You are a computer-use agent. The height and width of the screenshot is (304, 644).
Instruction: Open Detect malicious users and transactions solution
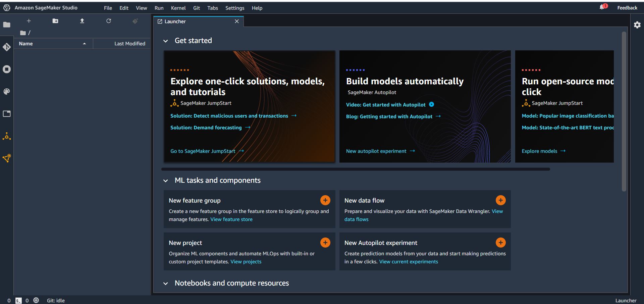(233, 116)
